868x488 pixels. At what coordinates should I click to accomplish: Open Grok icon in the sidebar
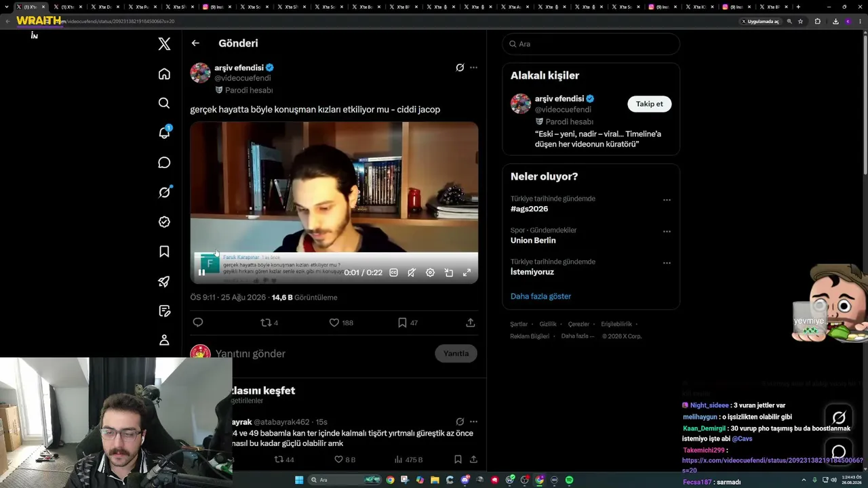coord(164,192)
